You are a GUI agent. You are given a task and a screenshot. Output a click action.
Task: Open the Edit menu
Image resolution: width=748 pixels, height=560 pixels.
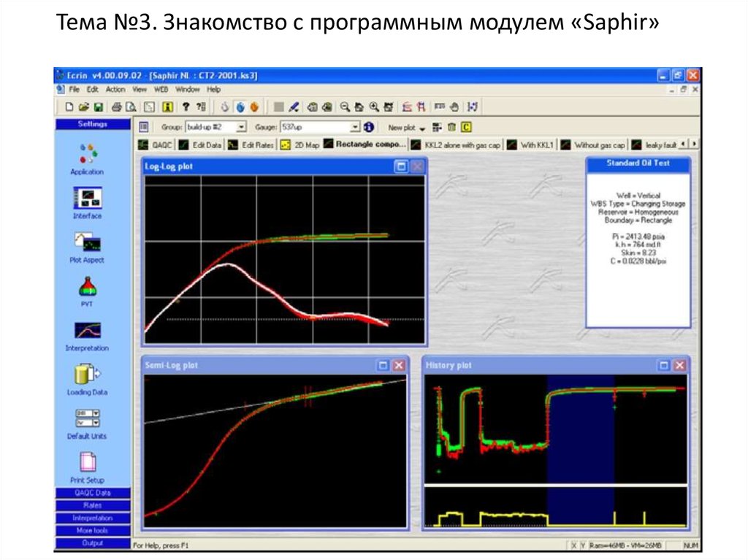pyautogui.click(x=93, y=90)
